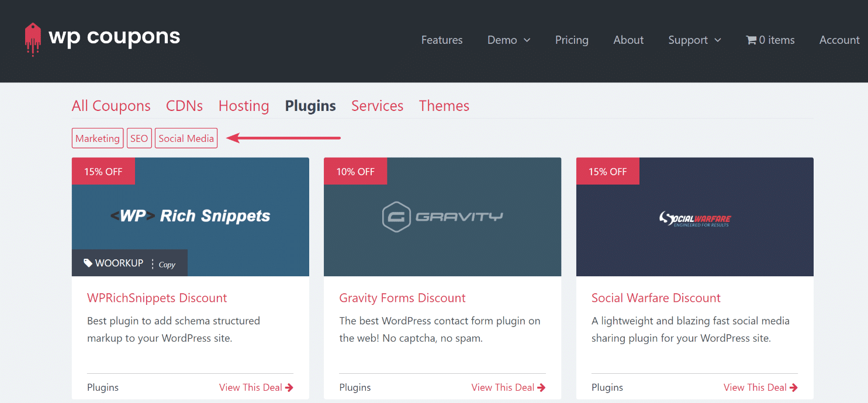Open WPRichSnippets Discount title link
This screenshot has height=403, width=868.
pyautogui.click(x=157, y=298)
